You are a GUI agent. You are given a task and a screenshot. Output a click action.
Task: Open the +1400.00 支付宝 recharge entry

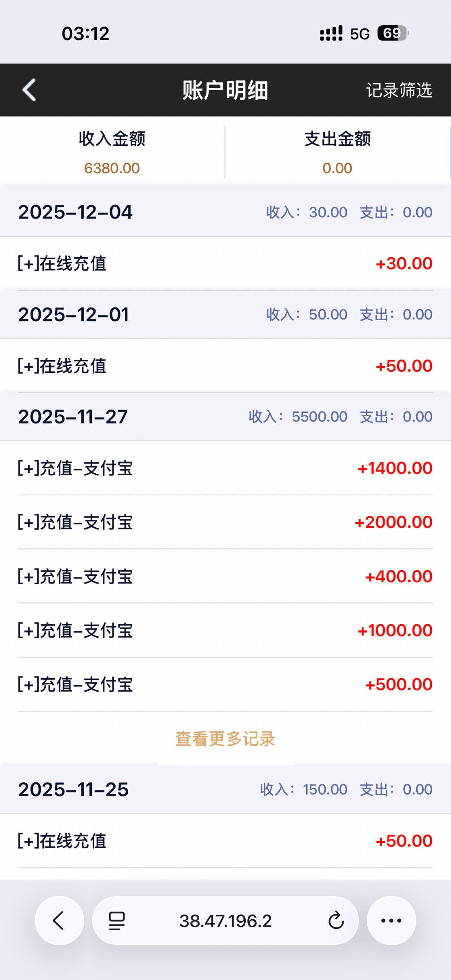click(x=225, y=468)
